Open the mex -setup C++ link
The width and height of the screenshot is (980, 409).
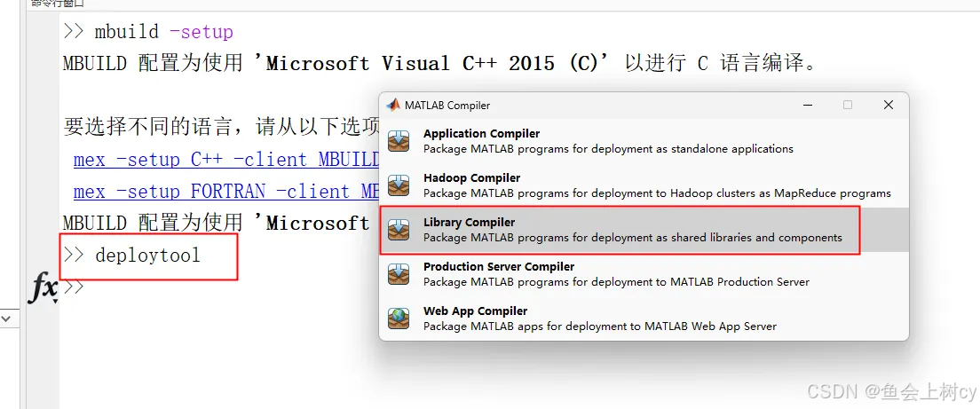coord(226,159)
